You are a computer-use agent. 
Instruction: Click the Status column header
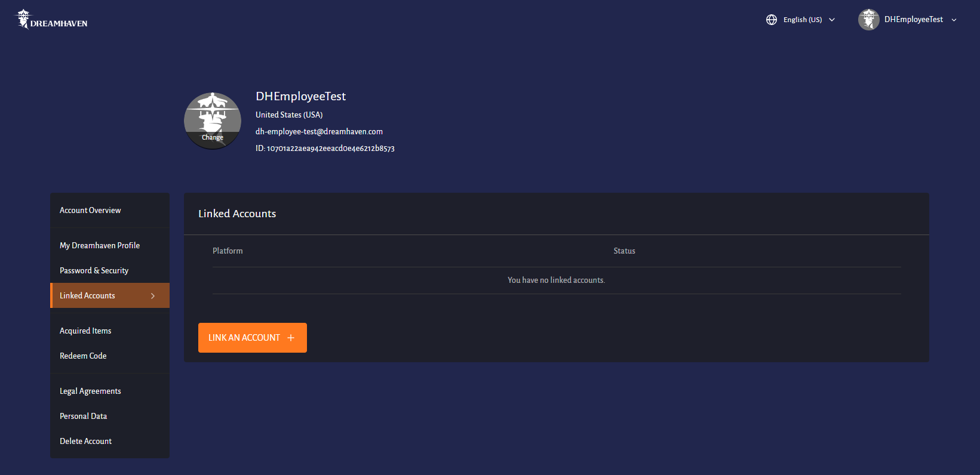coord(624,251)
